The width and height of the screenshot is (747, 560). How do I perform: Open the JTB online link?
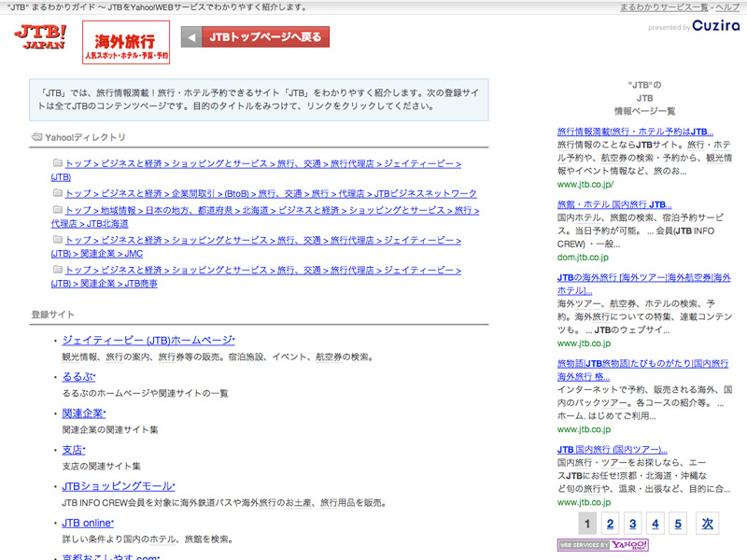[88, 523]
